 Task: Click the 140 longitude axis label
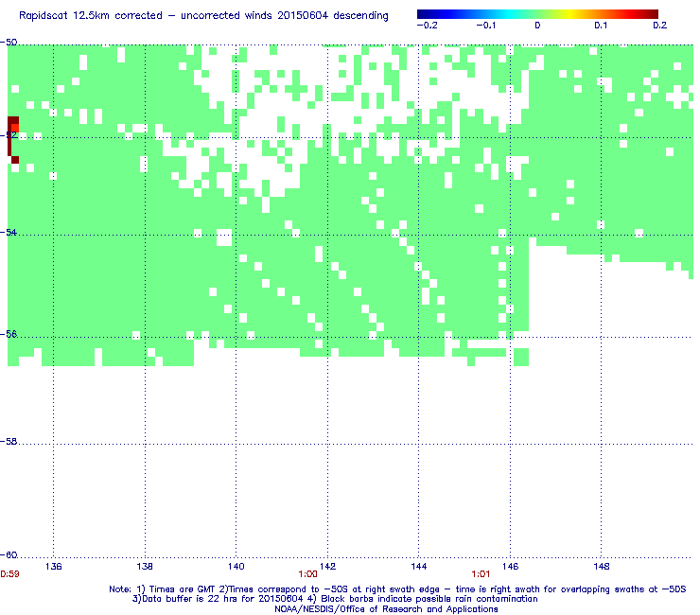[x=236, y=567]
